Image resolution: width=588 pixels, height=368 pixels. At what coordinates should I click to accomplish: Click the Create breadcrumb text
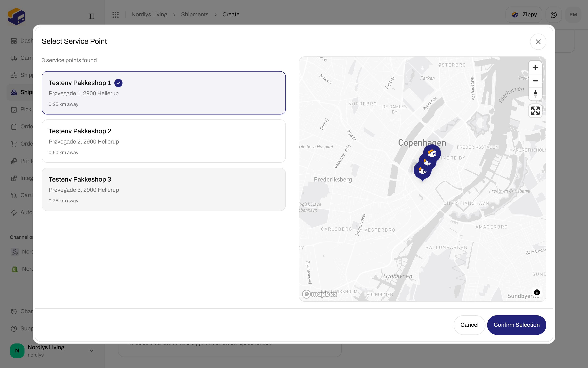click(231, 15)
